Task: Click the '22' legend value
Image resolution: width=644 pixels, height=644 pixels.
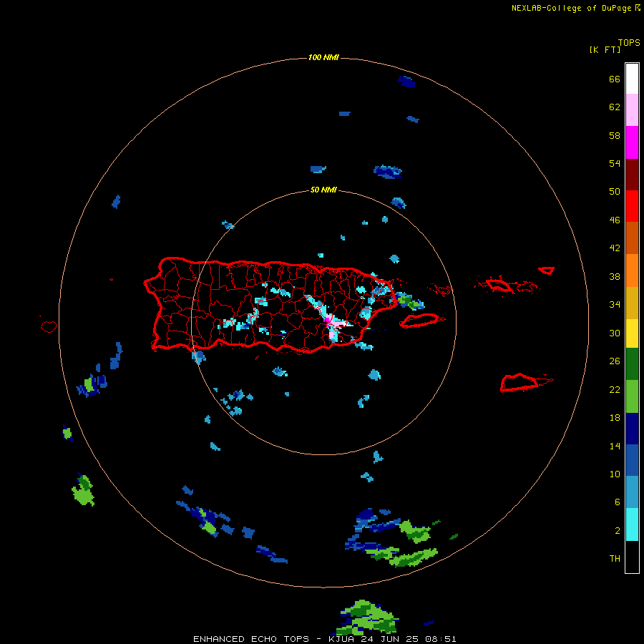Action: click(615, 389)
